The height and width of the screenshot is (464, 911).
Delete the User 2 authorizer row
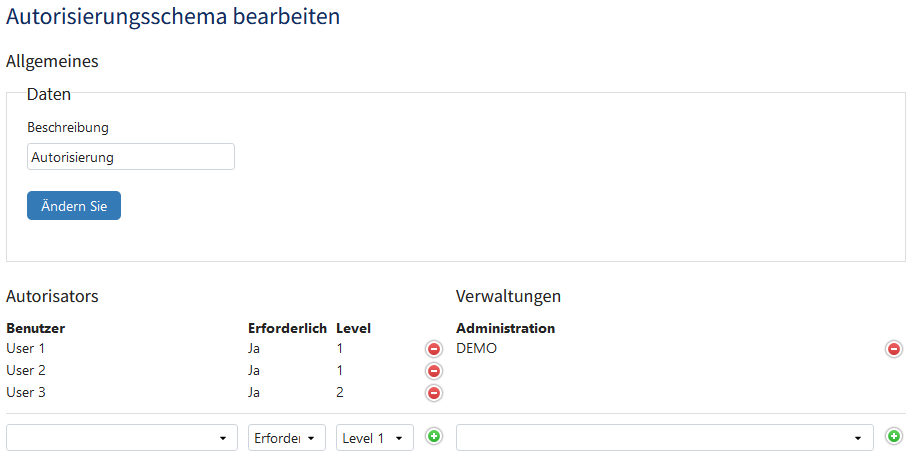click(x=433, y=371)
